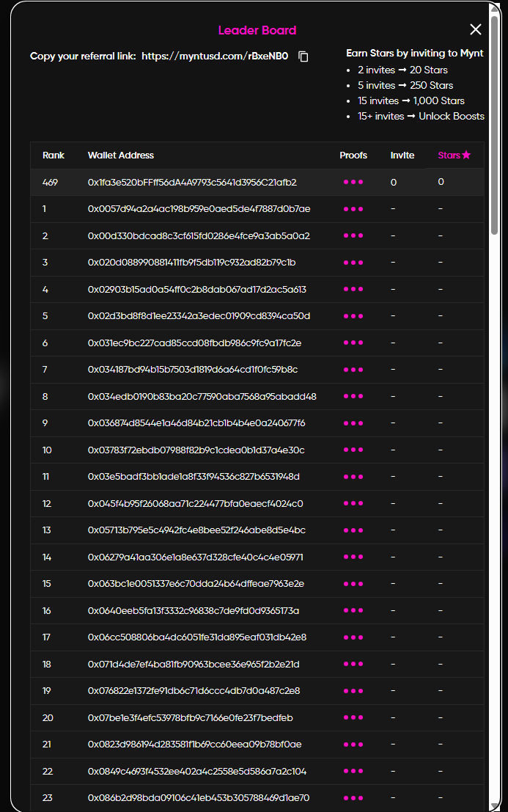The width and height of the screenshot is (508, 812).
Task: Open Proofs dots for rank 4 row
Action: click(353, 289)
